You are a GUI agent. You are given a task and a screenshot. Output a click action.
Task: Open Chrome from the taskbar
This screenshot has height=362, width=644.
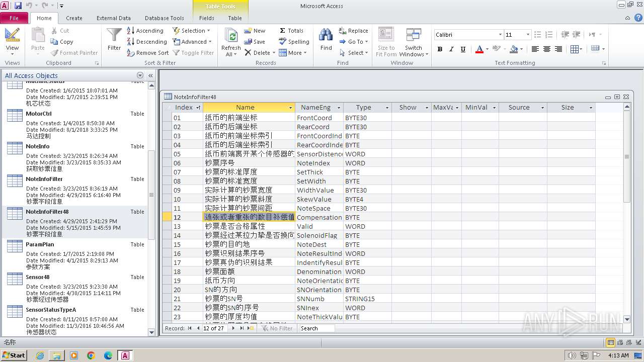pos(91,355)
